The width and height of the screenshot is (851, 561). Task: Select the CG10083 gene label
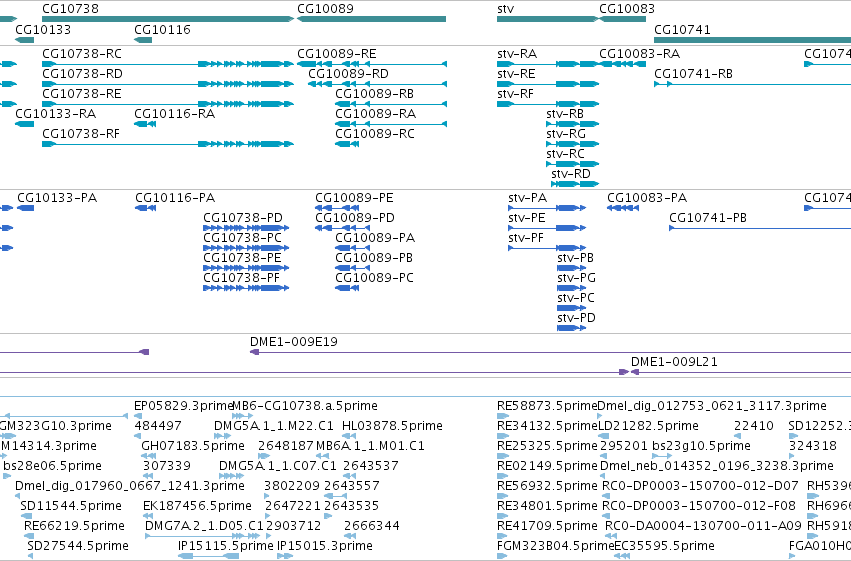point(627,9)
